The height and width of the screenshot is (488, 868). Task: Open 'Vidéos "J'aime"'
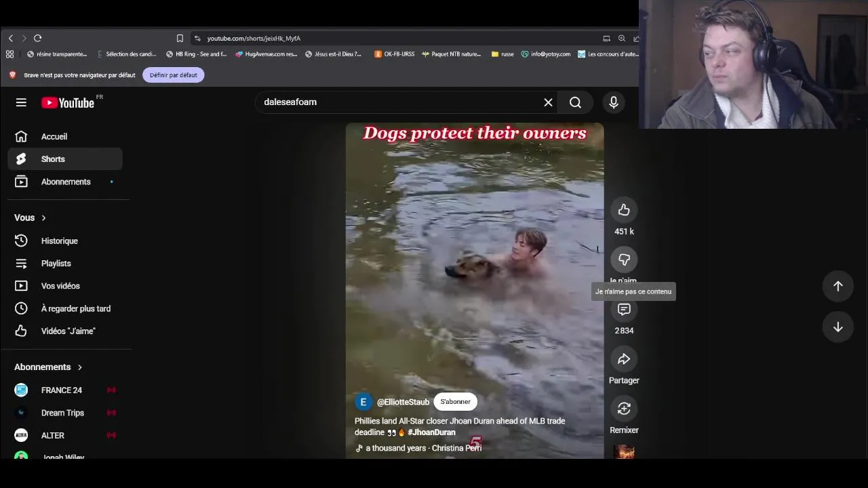[65, 331]
